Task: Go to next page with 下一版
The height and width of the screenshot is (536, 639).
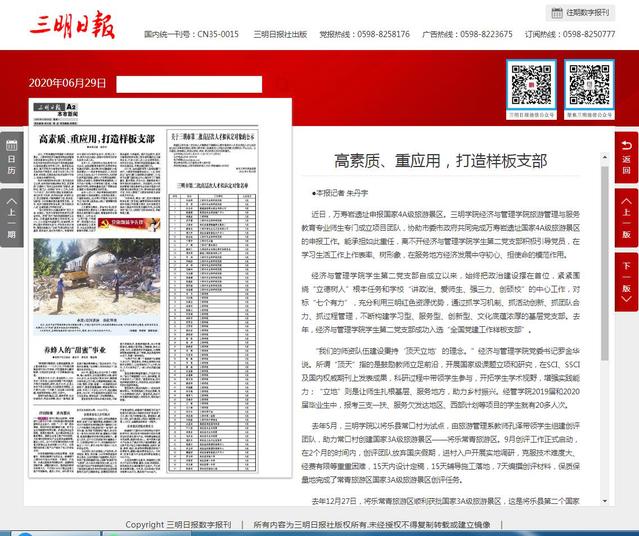Action: click(x=627, y=279)
